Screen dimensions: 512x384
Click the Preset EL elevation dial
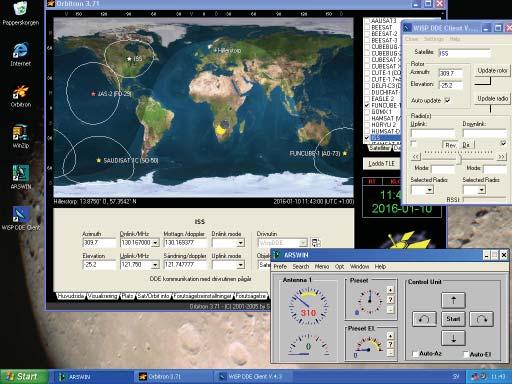[368, 346]
